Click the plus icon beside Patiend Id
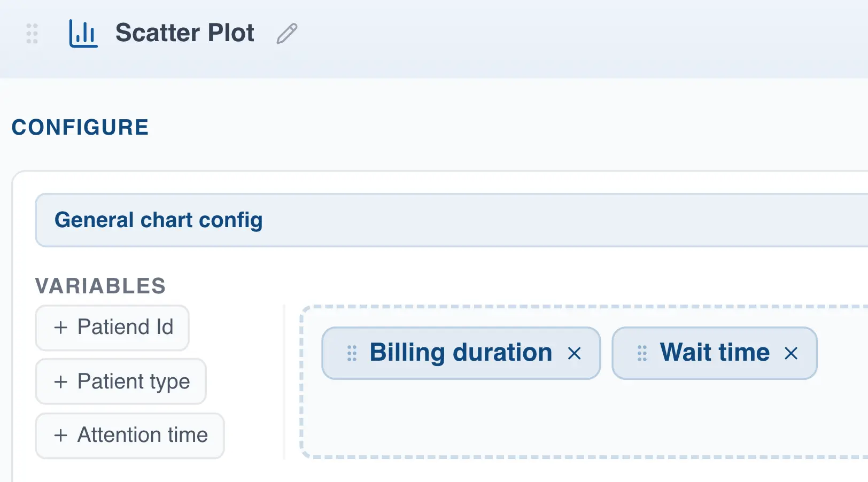 [x=61, y=328]
